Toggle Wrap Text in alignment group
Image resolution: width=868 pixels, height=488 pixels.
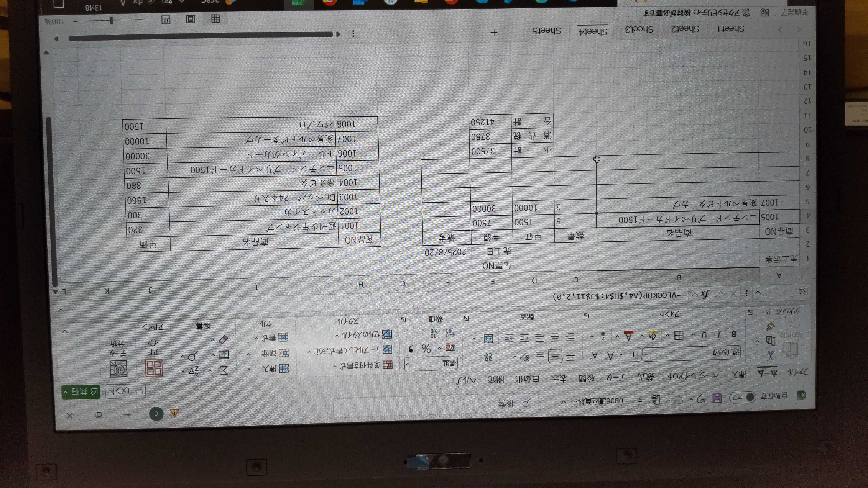(x=488, y=357)
